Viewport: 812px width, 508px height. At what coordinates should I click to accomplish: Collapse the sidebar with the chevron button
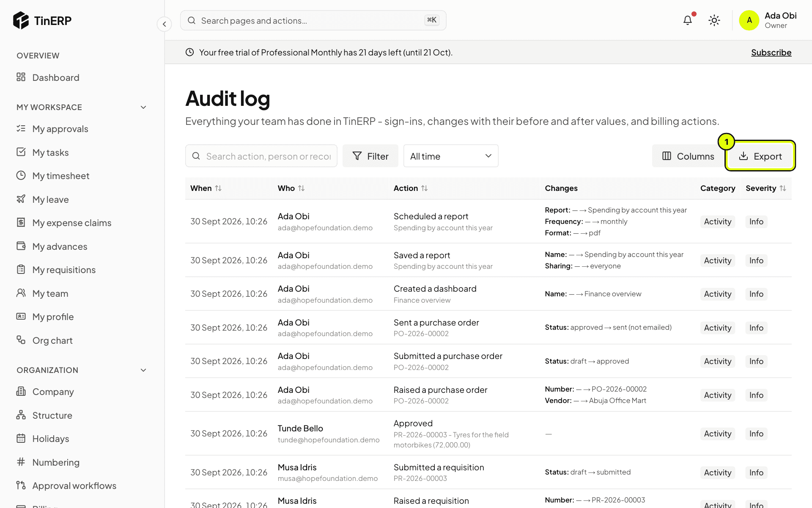click(x=164, y=24)
